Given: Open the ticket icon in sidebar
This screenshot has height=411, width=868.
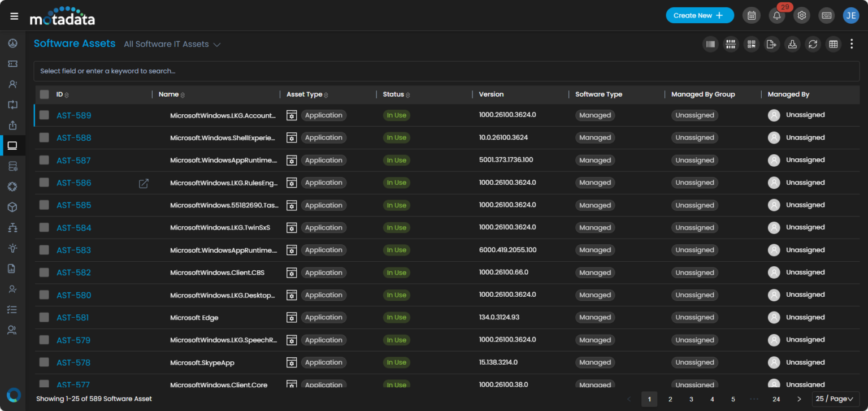Looking at the screenshot, I should (12, 64).
